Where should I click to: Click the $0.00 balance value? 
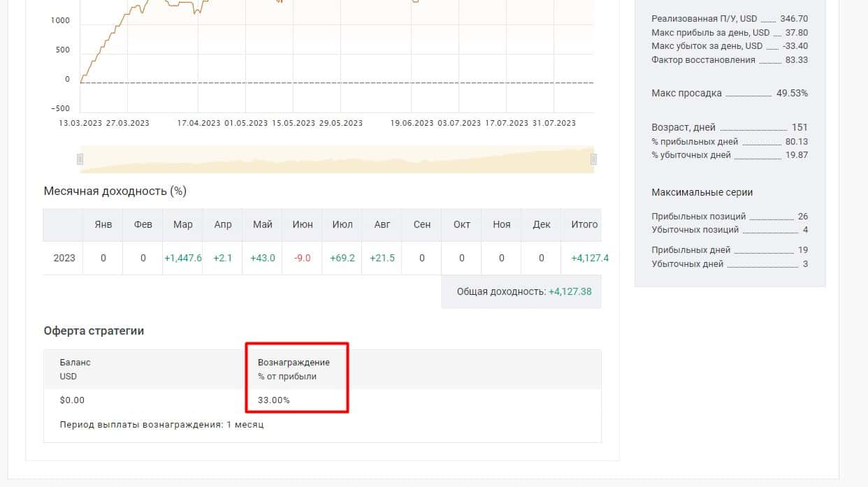pyautogui.click(x=72, y=400)
